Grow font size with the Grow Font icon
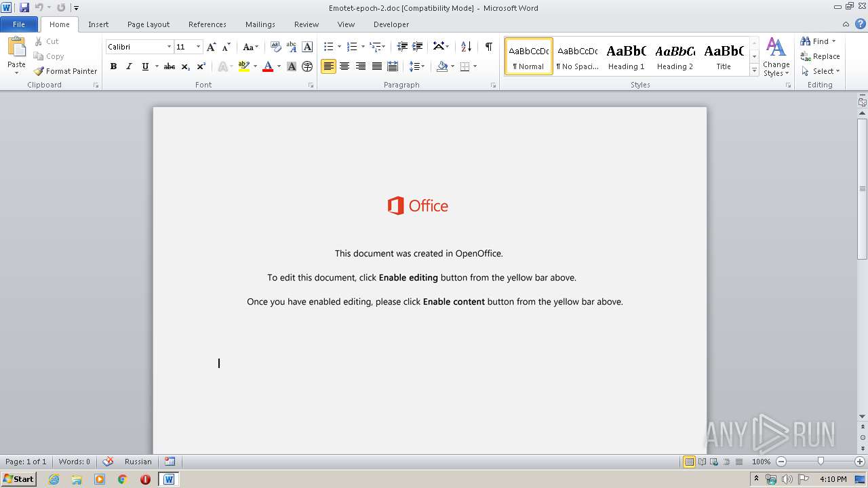This screenshot has width=868, height=488. 212,47
